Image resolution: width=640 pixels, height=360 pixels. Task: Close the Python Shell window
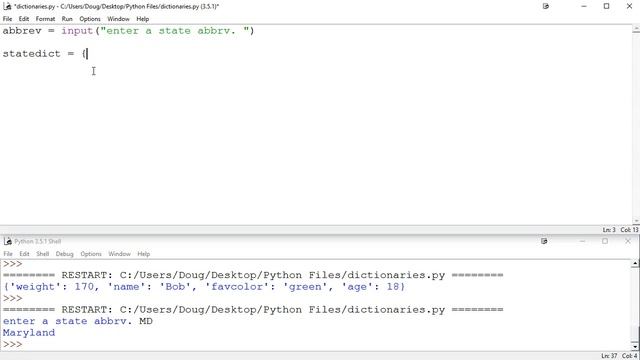click(628, 241)
